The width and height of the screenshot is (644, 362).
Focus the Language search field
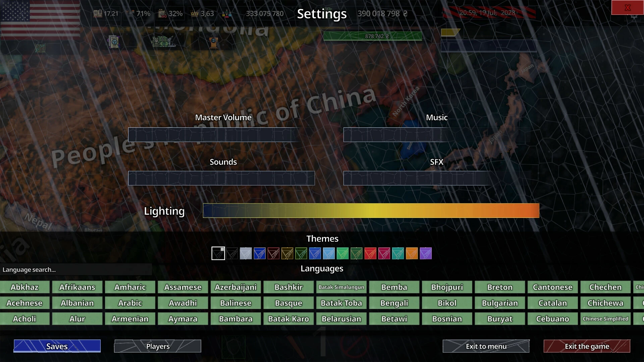pyautogui.click(x=76, y=269)
